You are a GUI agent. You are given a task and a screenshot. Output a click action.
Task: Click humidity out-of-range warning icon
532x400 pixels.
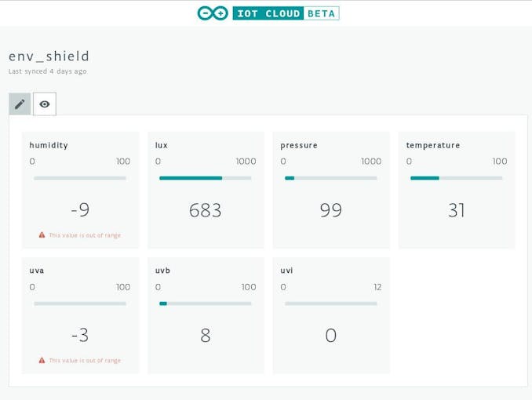pyautogui.click(x=42, y=235)
